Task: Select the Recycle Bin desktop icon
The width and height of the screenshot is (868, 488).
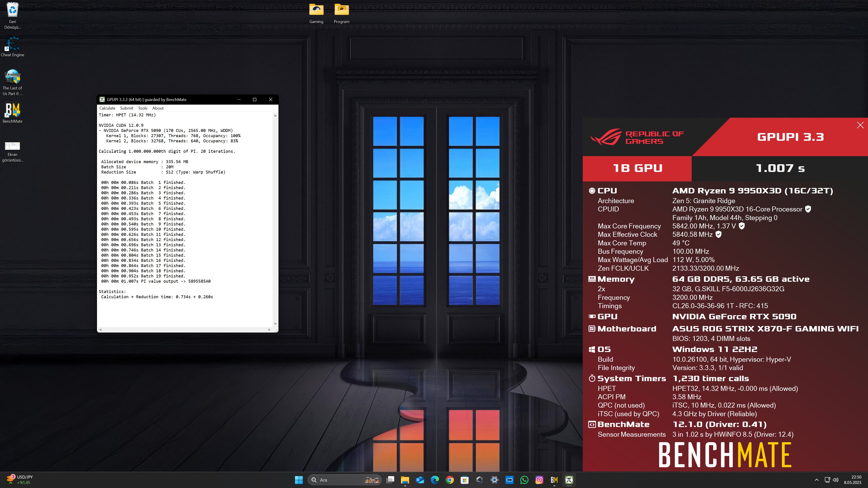Action: [12, 16]
